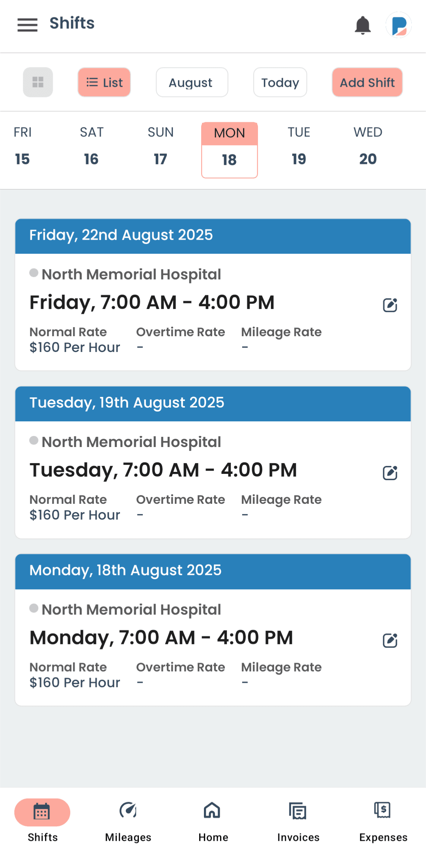Go to the Home tab
The width and height of the screenshot is (426, 868).
pos(213,819)
